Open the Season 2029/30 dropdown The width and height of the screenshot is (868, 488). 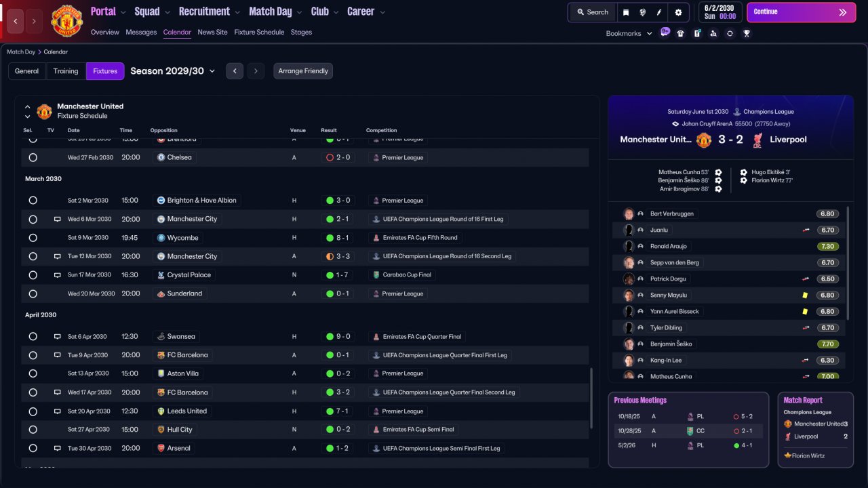point(173,71)
